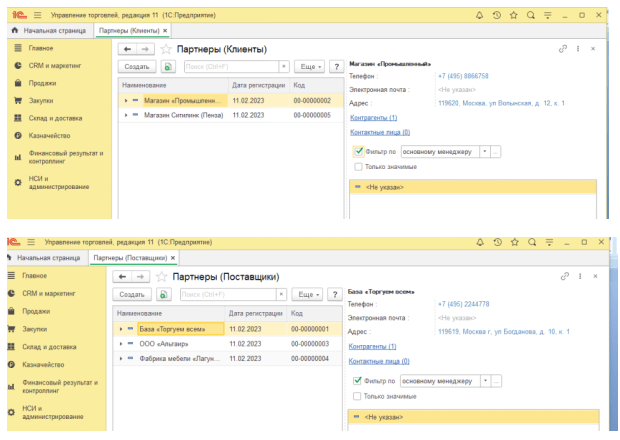The width and height of the screenshot is (620, 440).
Task: Uncheck Фильтр по checkbox in Поставщики form
Action: (357, 381)
